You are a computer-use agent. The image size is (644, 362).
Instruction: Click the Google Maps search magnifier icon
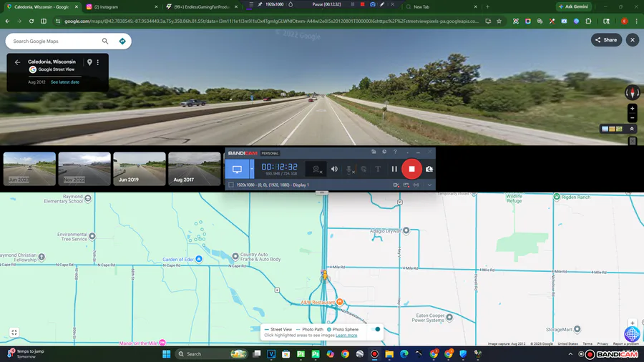tap(105, 41)
